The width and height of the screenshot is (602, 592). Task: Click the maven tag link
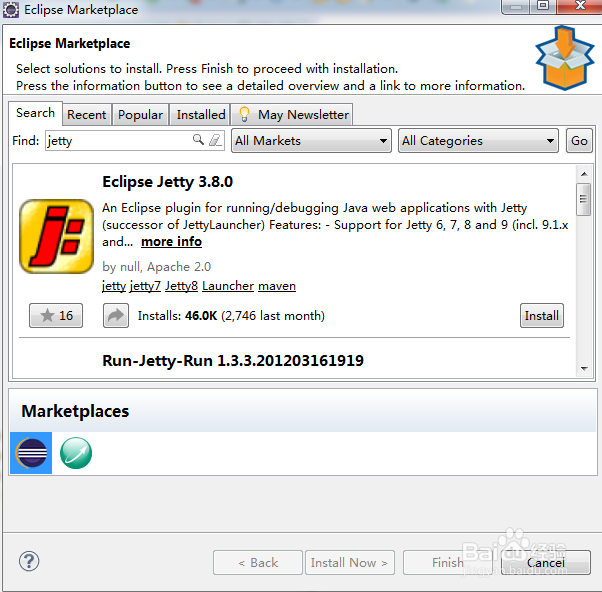tap(277, 286)
